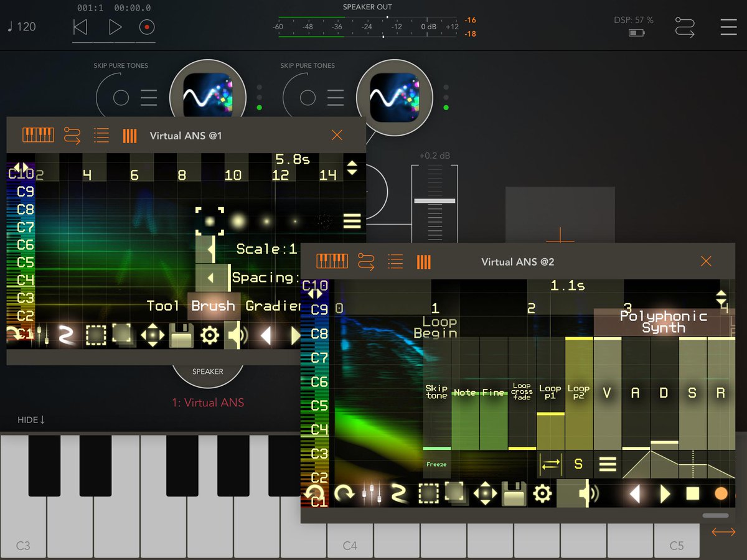The width and height of the screenshot is (747, 560).
Task: Open AUM main hamburger menu
Action: (728, 27)
